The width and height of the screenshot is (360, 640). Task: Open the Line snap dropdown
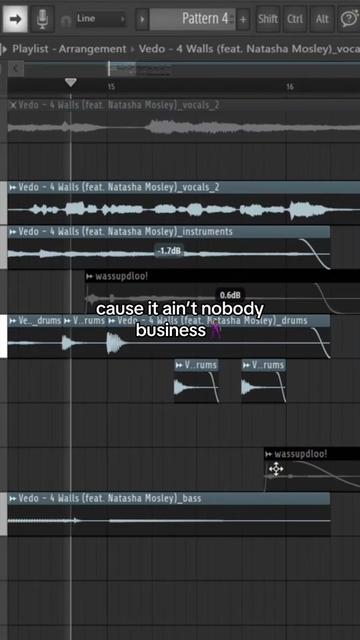click(x=100, y=19)
